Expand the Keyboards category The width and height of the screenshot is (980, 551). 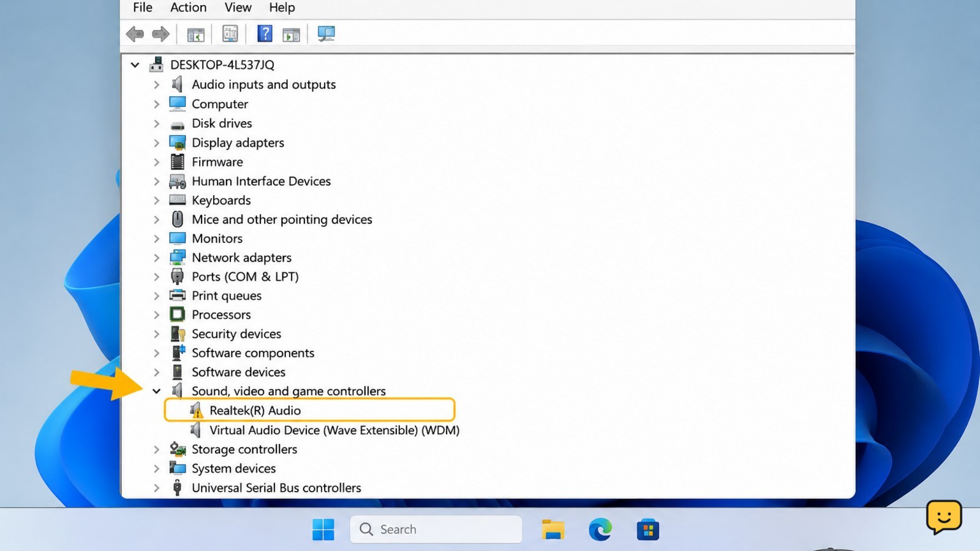(x=156, y=200)
